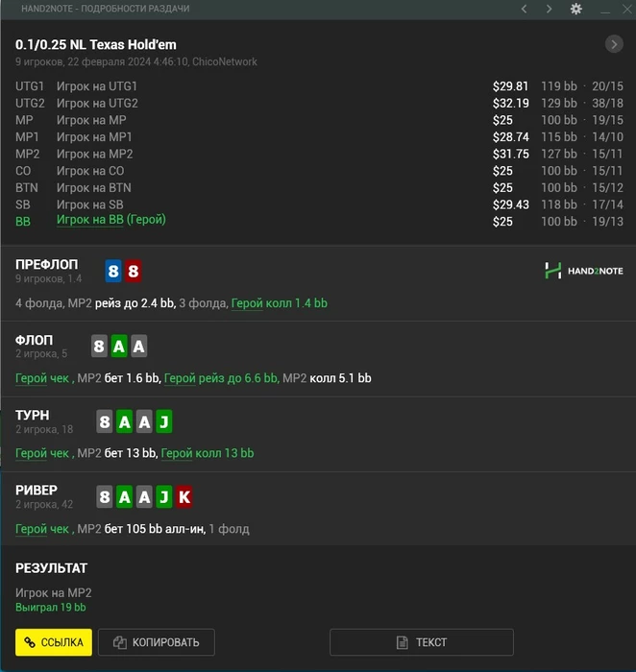
Task: Click stack value $29.43 for SB
Action: [x=510, y=204]
